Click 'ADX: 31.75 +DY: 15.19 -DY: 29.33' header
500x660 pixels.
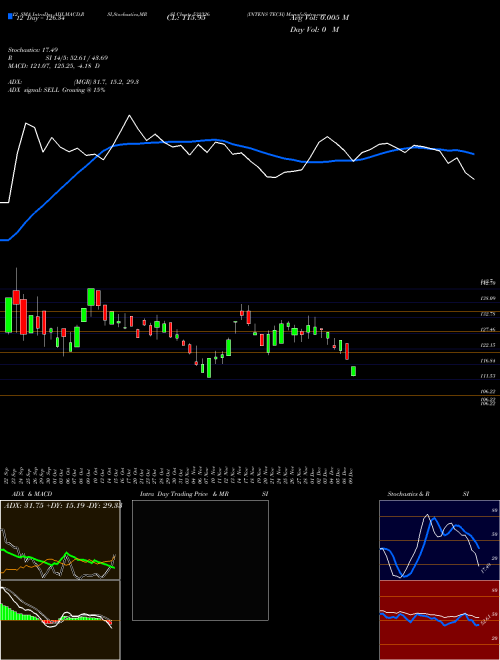[63, 506]
